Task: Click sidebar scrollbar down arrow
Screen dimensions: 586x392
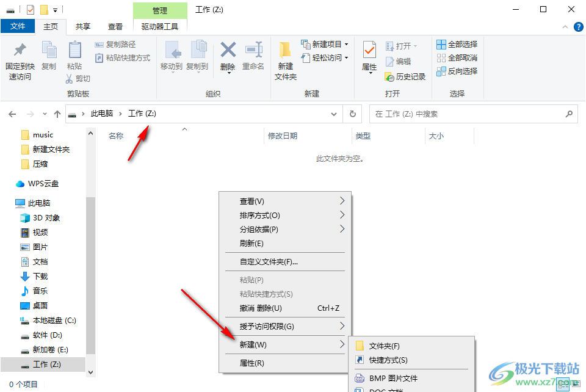Action: [90, 372]
